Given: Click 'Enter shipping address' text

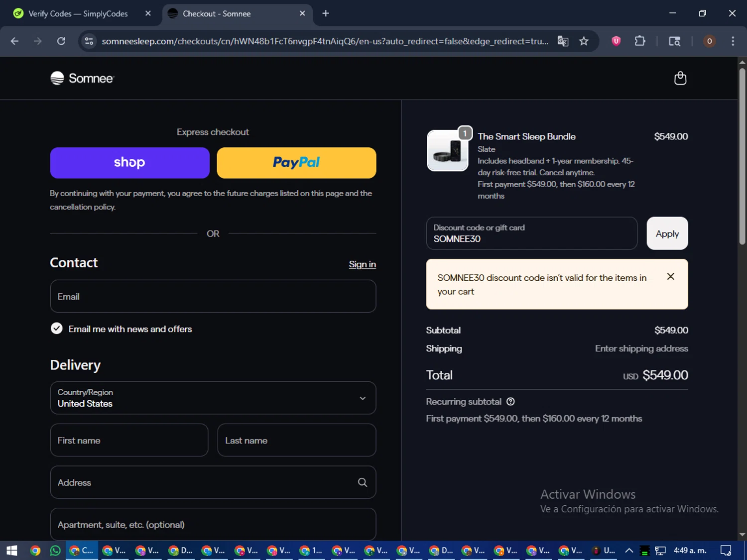Looking at the screenshot, I should [x=641, y=348].
